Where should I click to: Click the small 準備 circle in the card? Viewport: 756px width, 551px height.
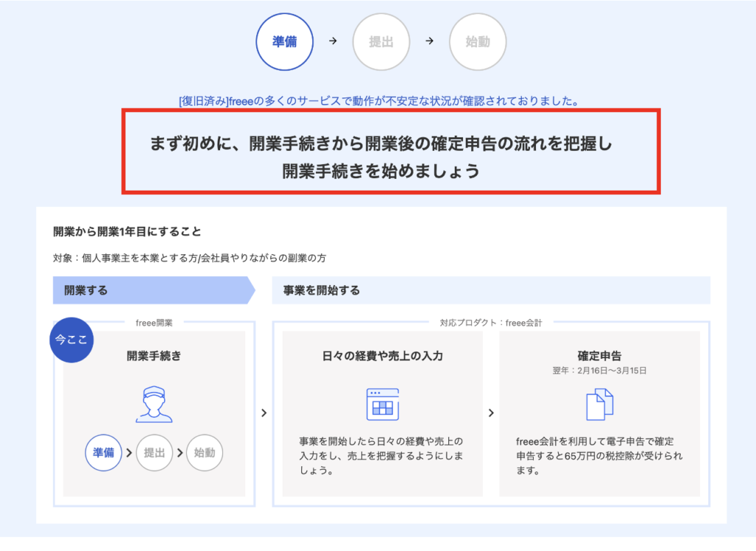click(103, 453)
